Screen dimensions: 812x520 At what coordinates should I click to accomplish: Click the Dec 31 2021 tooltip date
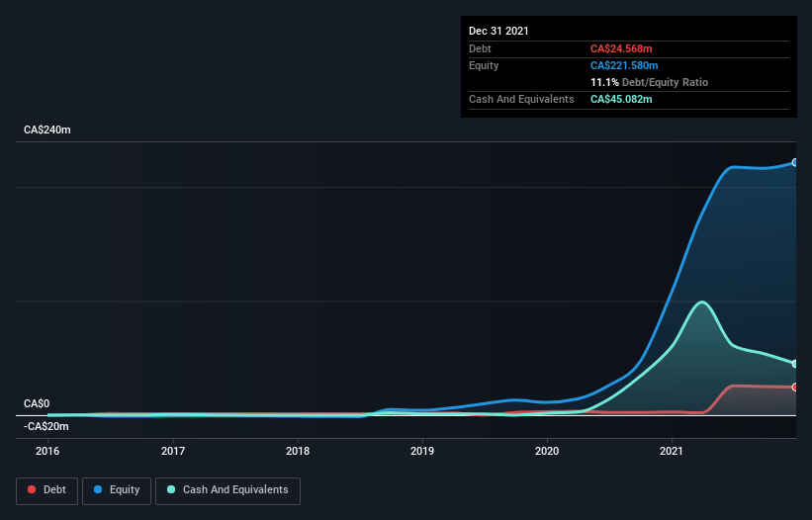click(498, 31)
